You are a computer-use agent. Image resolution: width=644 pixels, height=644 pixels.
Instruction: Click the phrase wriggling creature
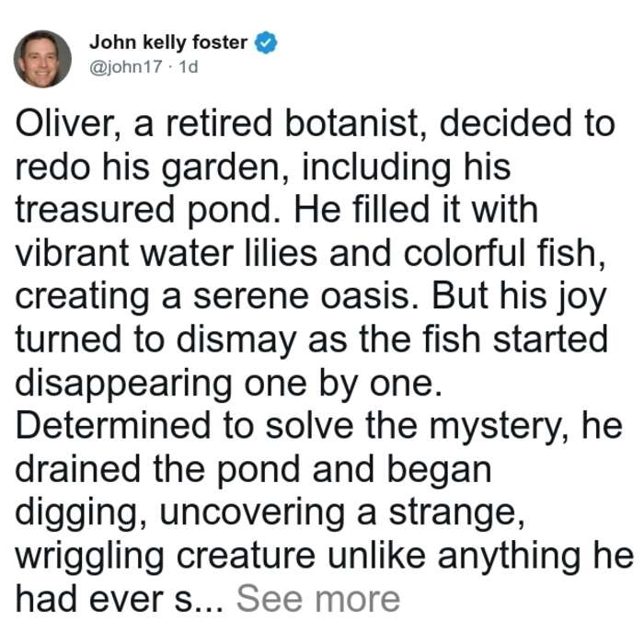pos(165,558)
